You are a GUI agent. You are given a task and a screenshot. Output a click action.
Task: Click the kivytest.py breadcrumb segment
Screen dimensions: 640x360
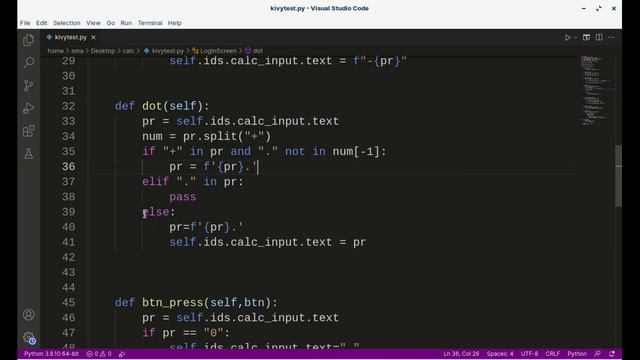pos(164,51)
